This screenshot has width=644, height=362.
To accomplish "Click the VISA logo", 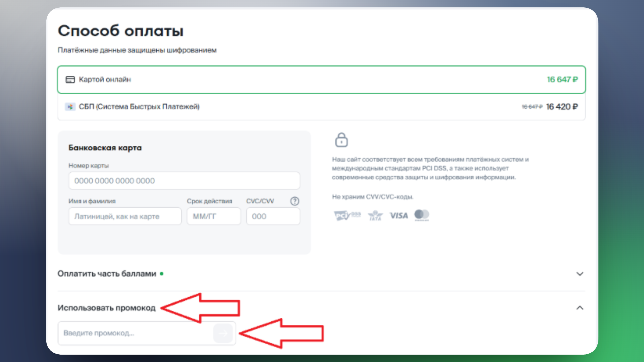I will (x=398, y=216).
